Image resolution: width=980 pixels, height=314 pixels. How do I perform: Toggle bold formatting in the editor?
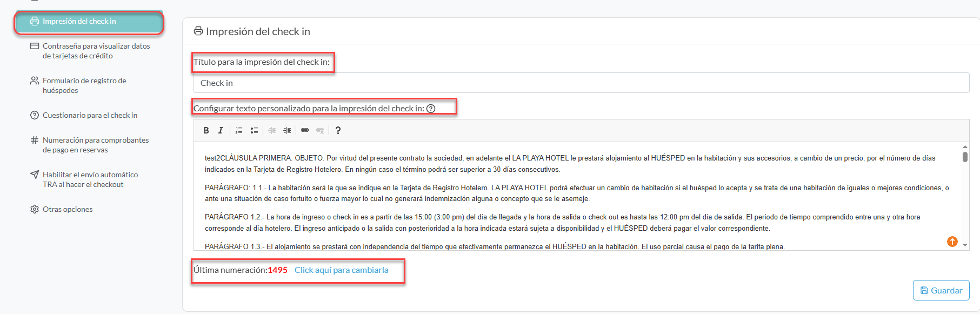pos(206,130)
